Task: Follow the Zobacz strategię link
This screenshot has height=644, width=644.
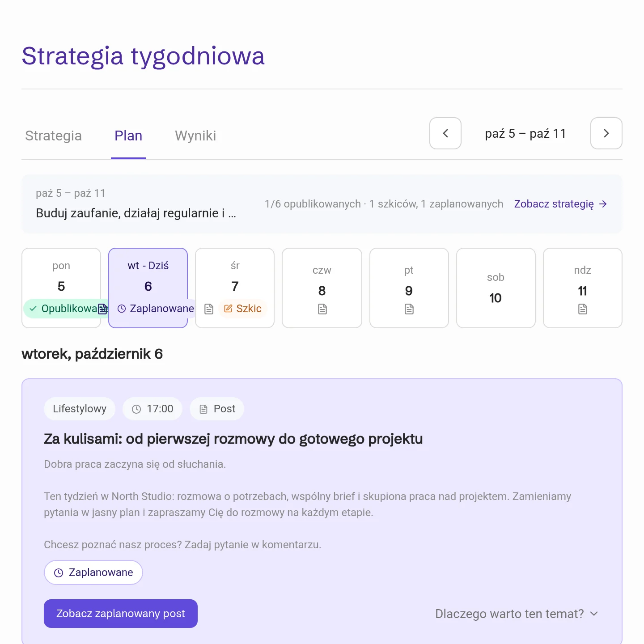Action: (x=554, y=204)
